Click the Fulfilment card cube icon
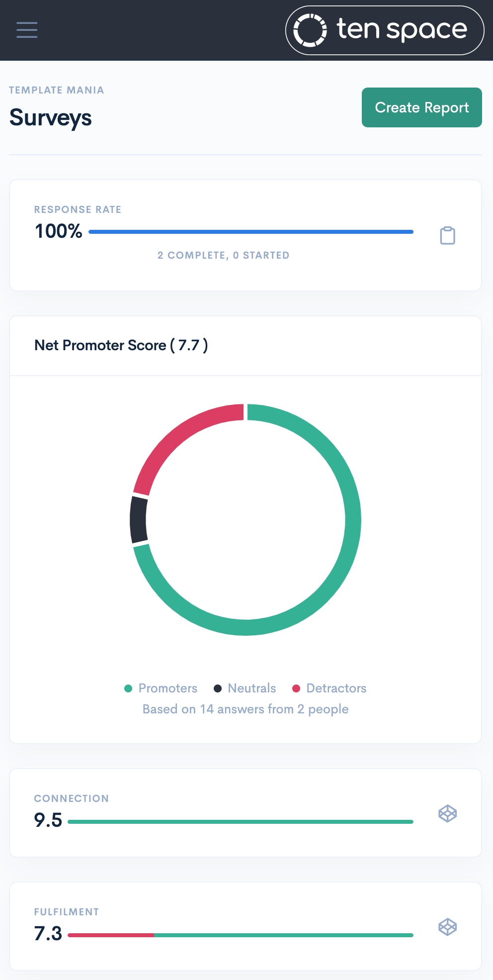Image resolution: width=493 pixels, height=980 pixels. pos(447,927)
